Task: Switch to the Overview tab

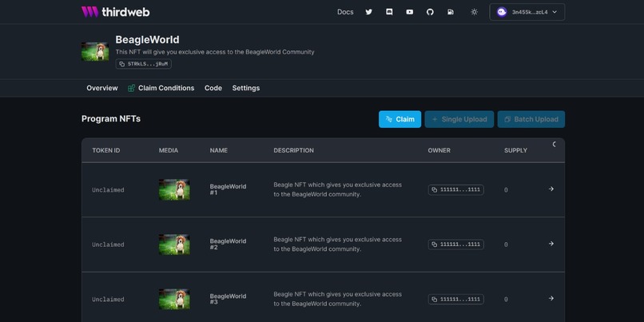Action: tap(101, 88)
